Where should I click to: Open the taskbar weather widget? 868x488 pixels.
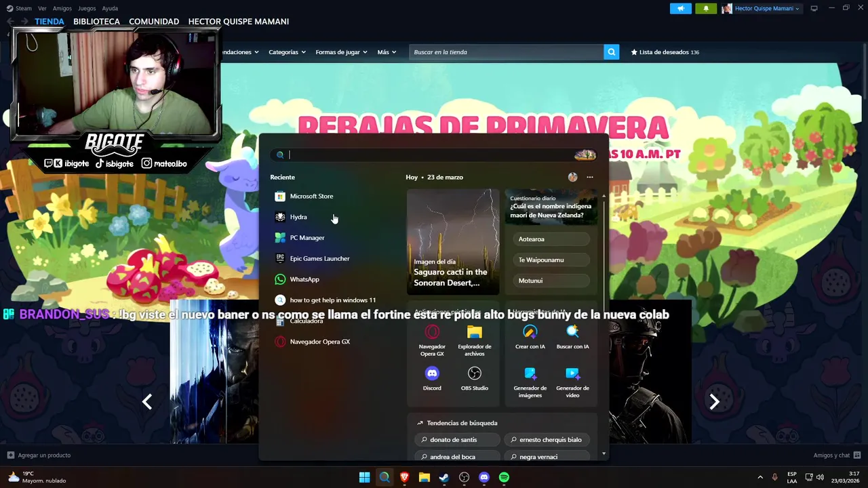coord(37,477)
